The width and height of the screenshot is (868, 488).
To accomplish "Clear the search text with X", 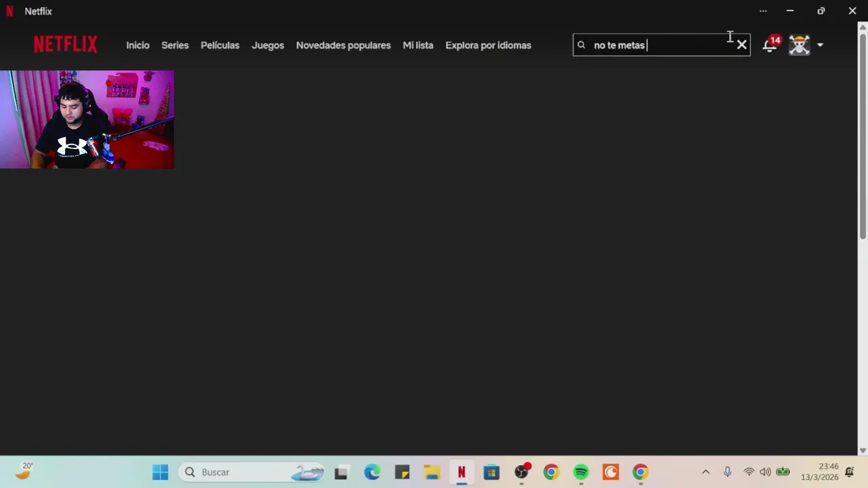I will 742,45.
